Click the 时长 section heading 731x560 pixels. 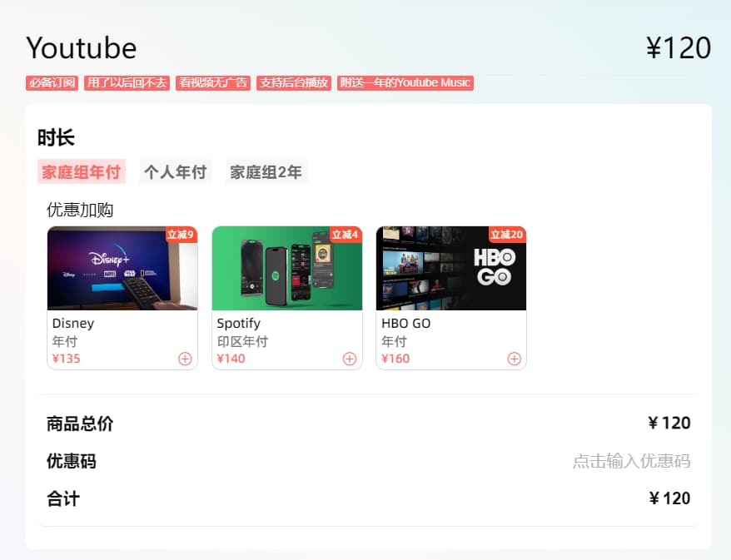pos(56,138)
